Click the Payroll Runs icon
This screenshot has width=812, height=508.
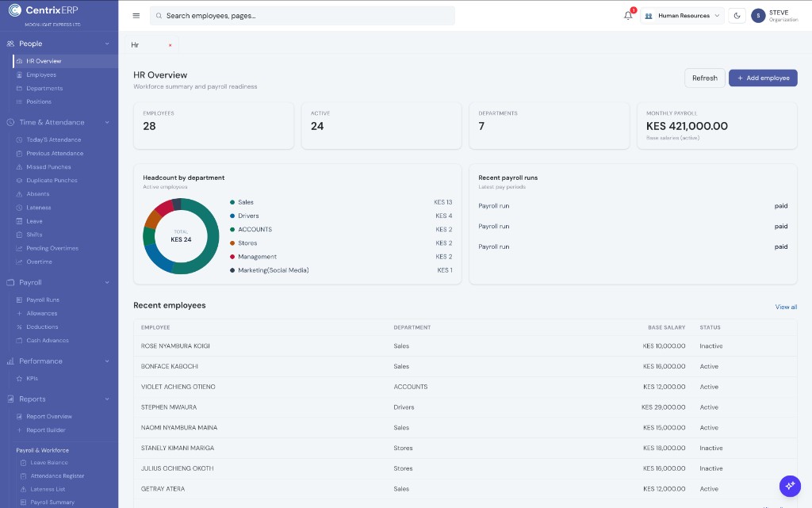(x=19, y=300)
